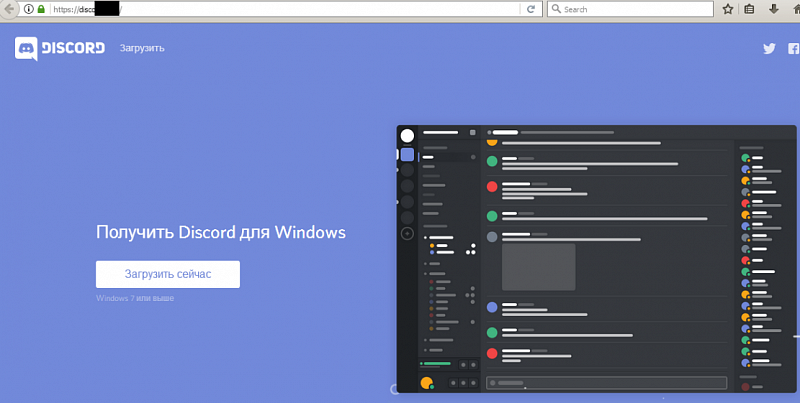Click the Получить Discord для Windows heading

tap(221, 233)
